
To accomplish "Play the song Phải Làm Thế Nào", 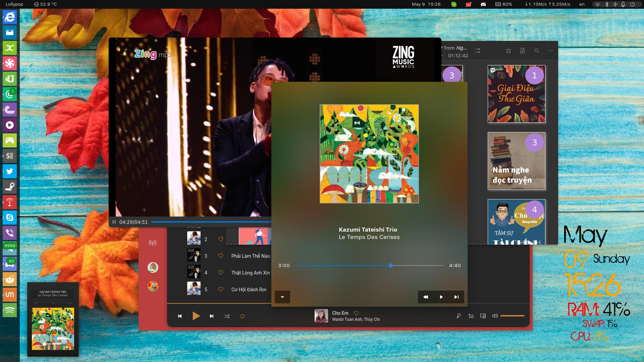I will (x=251, y=256).
